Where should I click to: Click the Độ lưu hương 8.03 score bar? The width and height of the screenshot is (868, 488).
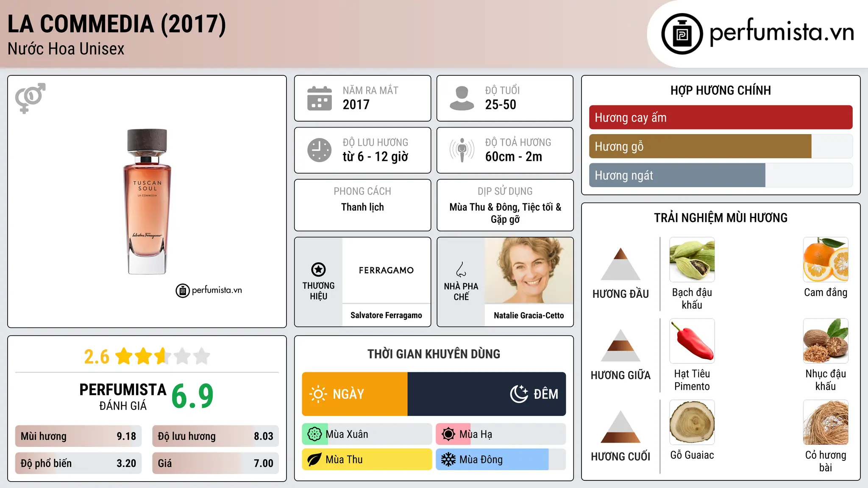[x=216, y=436]
